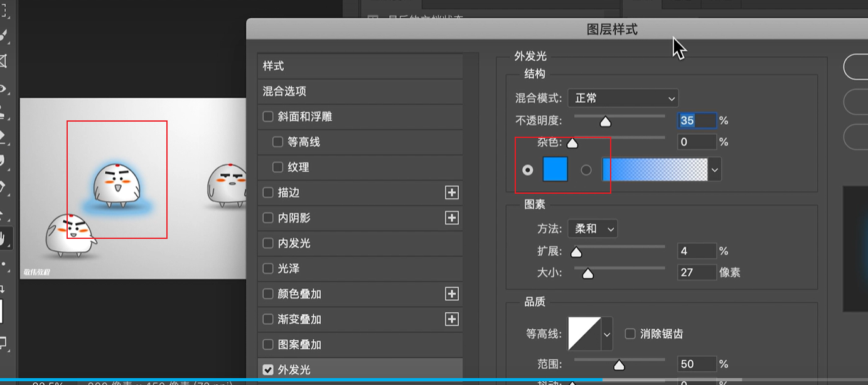Open the 渐变叠加 settings row
The image size is (868, 385).
click(360, 319)
